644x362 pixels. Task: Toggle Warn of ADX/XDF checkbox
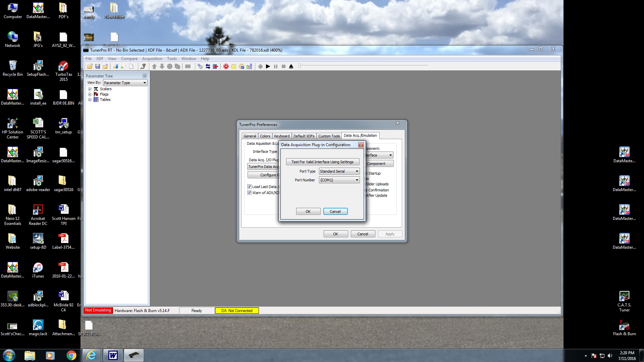[x=249, y=193]
